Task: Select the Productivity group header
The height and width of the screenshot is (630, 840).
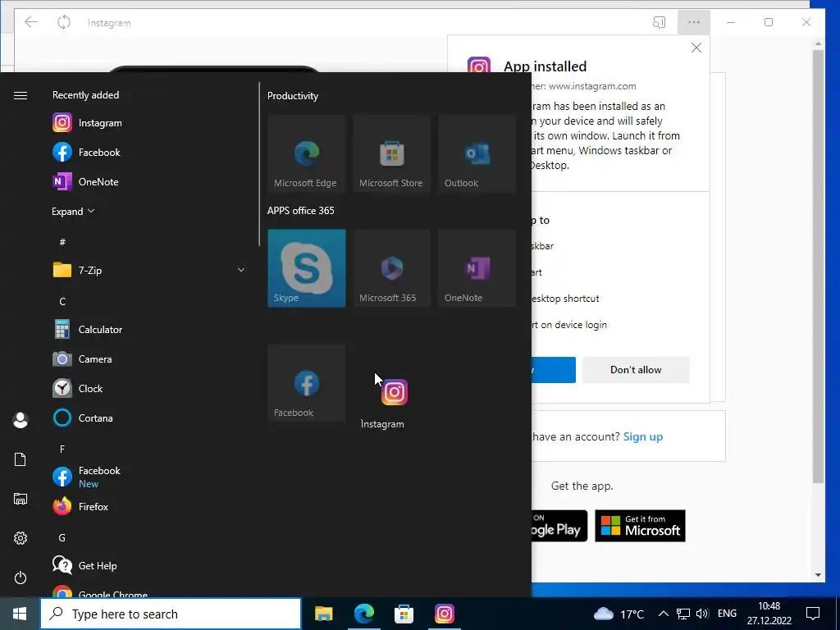Action: [x=293, y=96]
